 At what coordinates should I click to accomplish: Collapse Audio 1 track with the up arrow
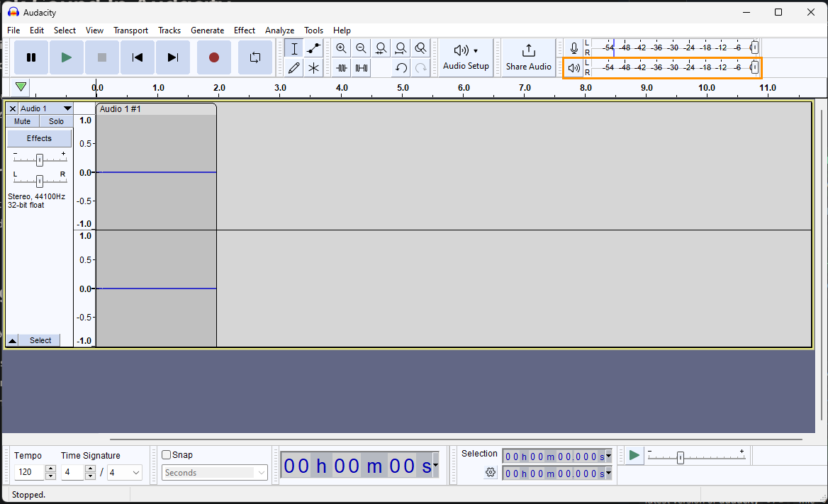click(13, 340)
